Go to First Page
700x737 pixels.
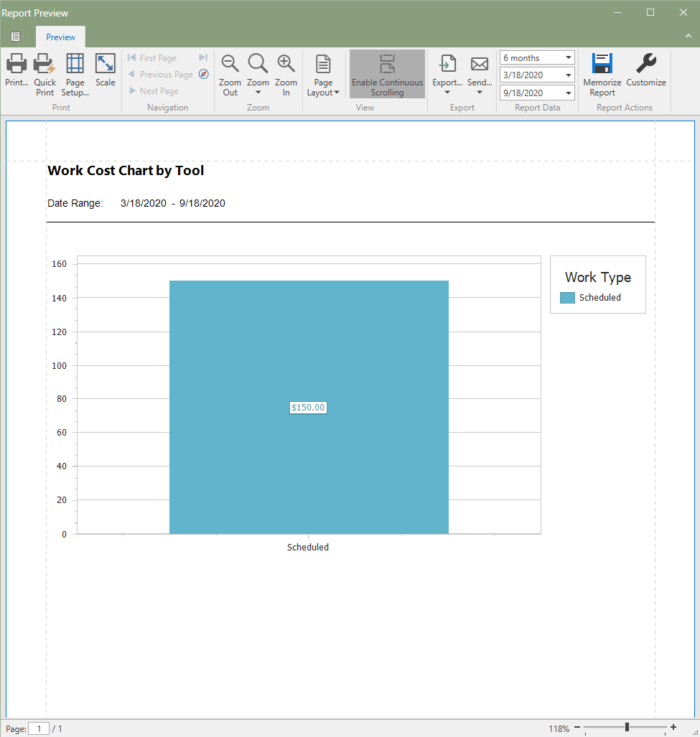point(152,58)
